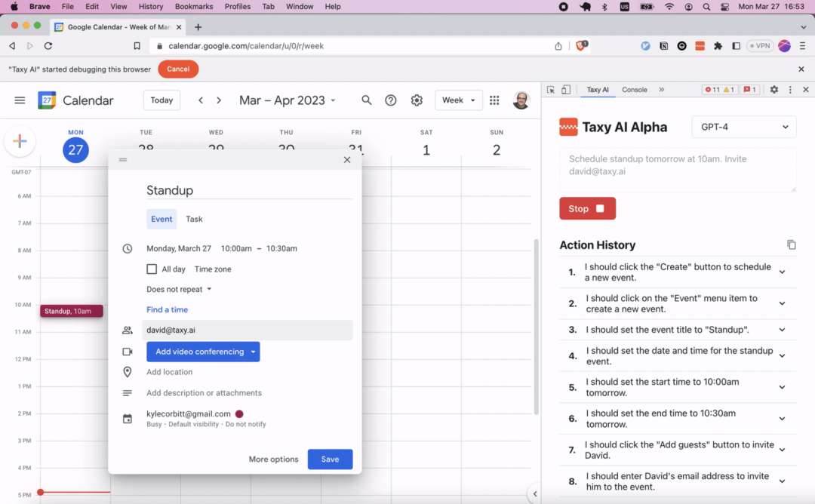Open the settings gear in Calendar
Image resolution: width=815 pixels, height=504 pixels.
[417, 100]
